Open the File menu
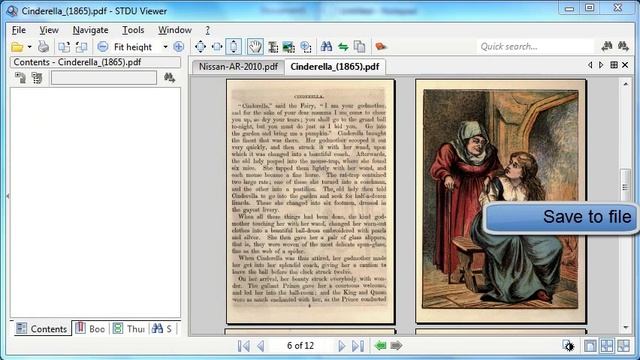 click(19, 30)
